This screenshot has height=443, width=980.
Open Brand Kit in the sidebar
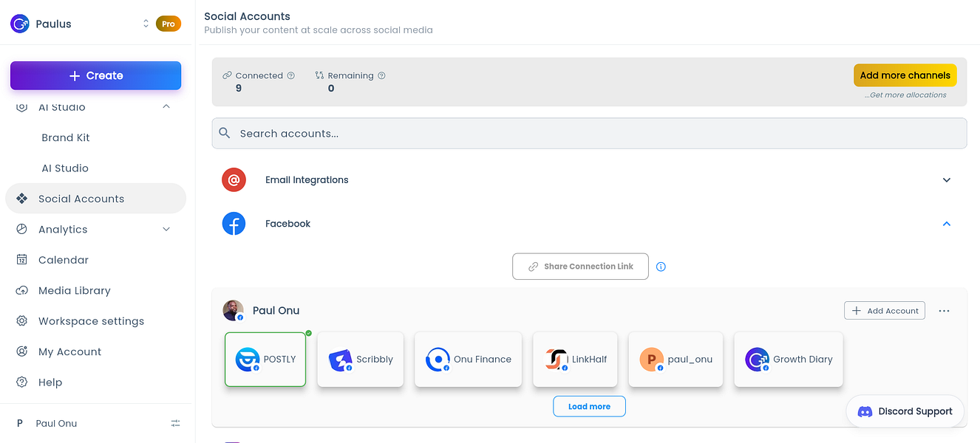66,137
